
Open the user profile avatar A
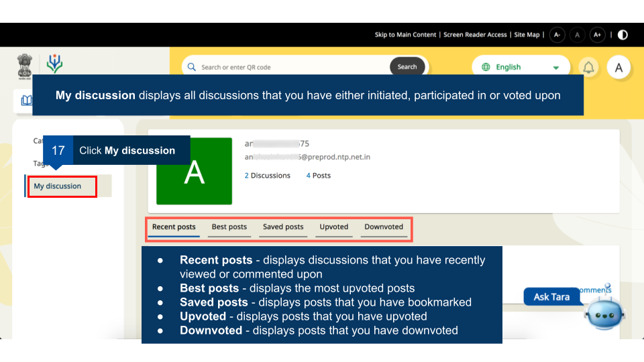coord(619,67)
